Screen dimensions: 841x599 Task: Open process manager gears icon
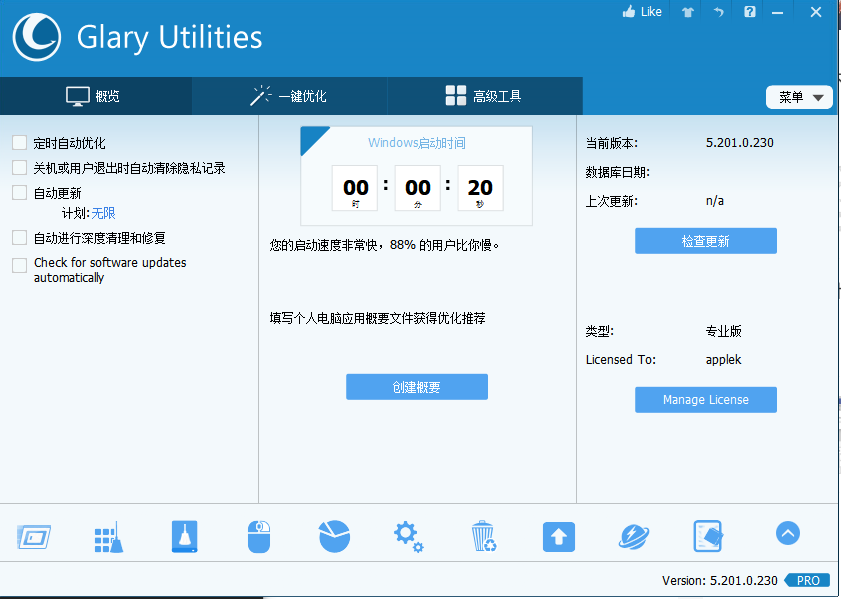(x=408, y=536)
